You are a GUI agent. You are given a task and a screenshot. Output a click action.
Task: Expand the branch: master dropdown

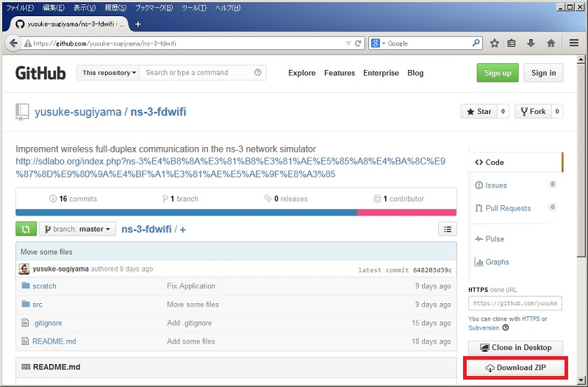pos(78,229)
